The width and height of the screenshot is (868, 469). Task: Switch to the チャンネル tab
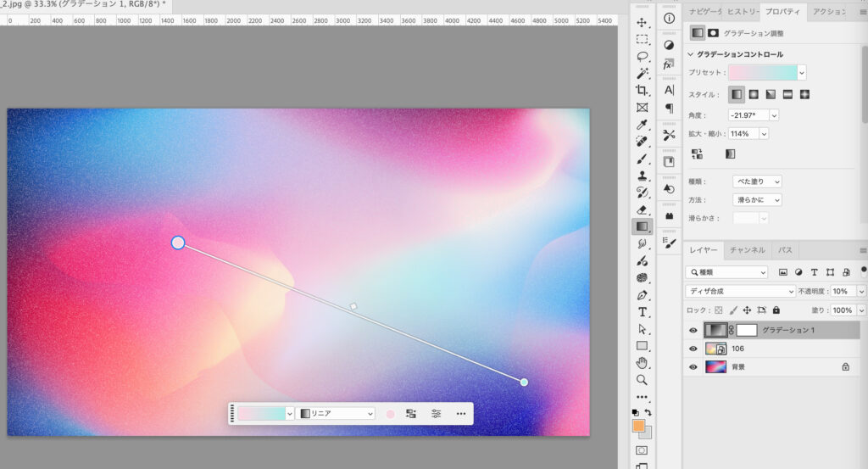(x=747, y=250)
